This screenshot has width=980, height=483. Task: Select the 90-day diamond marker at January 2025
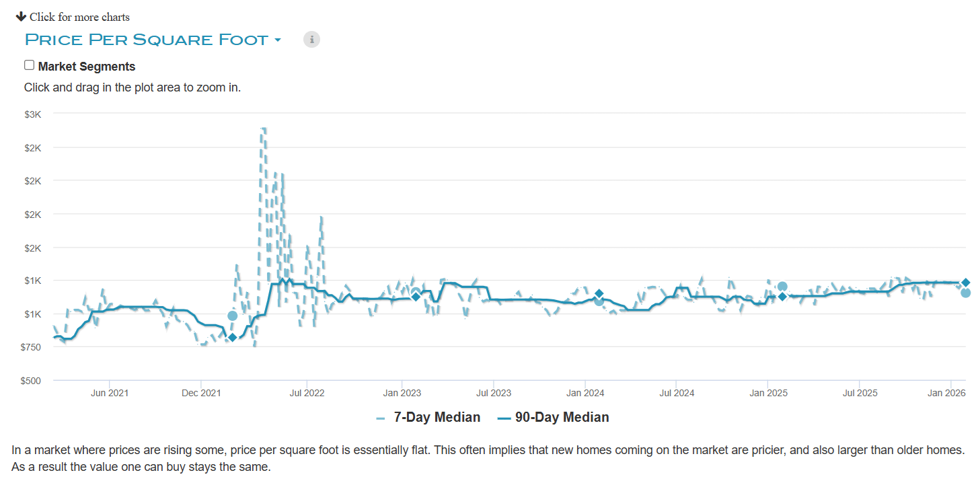(782, 297)
